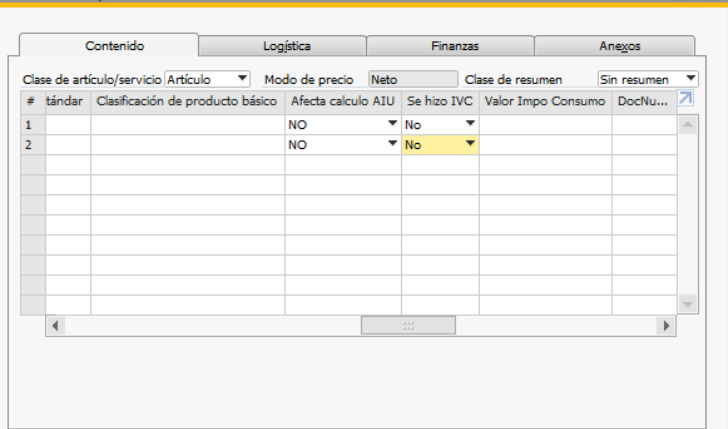Expand highlighted Se hizo IVC dropdown in row 2
The height and width of the screenshot is (429, 728).
[x=470, y=145]
